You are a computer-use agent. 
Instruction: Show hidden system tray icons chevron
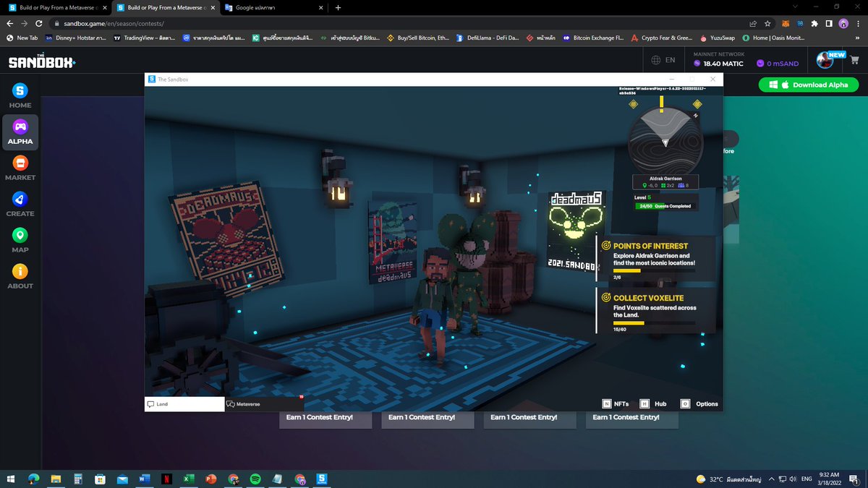pos(773,479)
